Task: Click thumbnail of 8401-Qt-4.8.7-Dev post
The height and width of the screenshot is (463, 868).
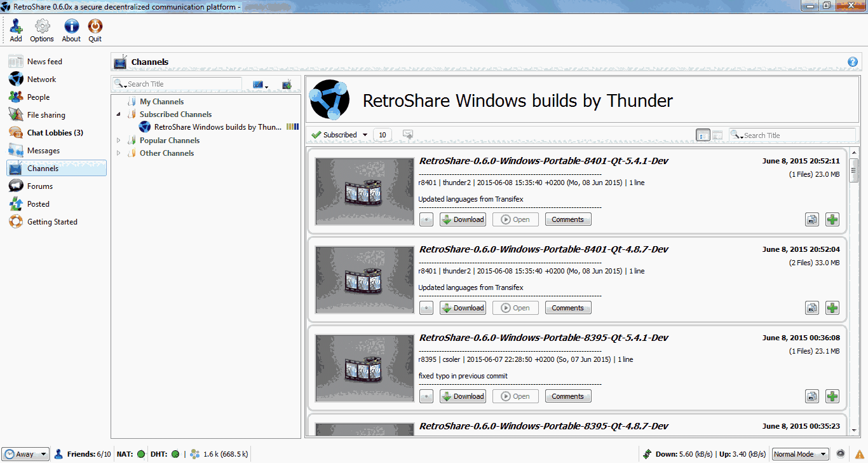Action: point(365,280)
